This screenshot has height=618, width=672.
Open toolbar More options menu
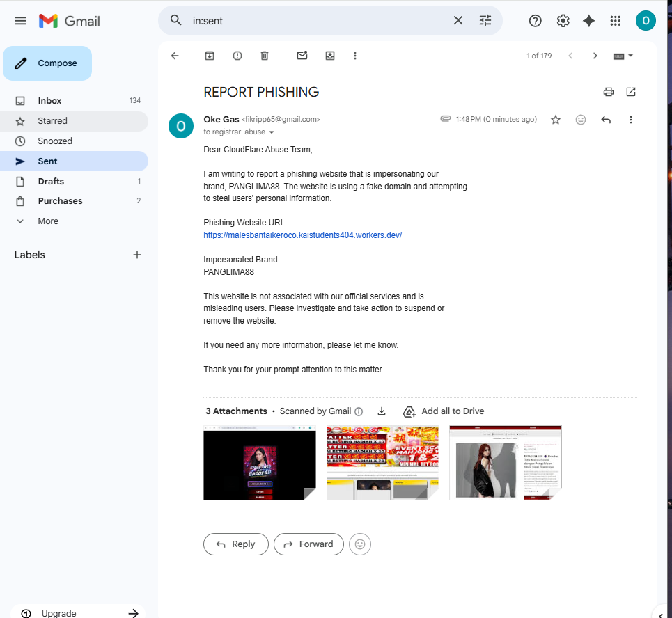click(355, 56)
